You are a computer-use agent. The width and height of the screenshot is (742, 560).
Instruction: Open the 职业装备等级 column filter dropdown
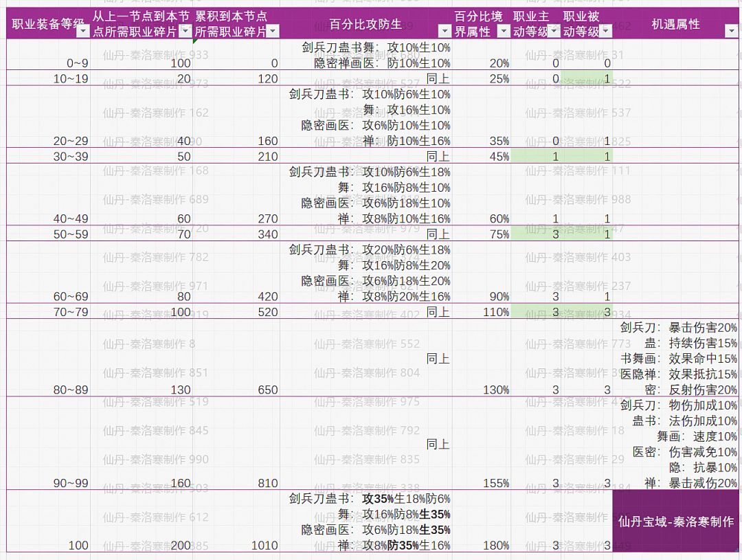83,31
